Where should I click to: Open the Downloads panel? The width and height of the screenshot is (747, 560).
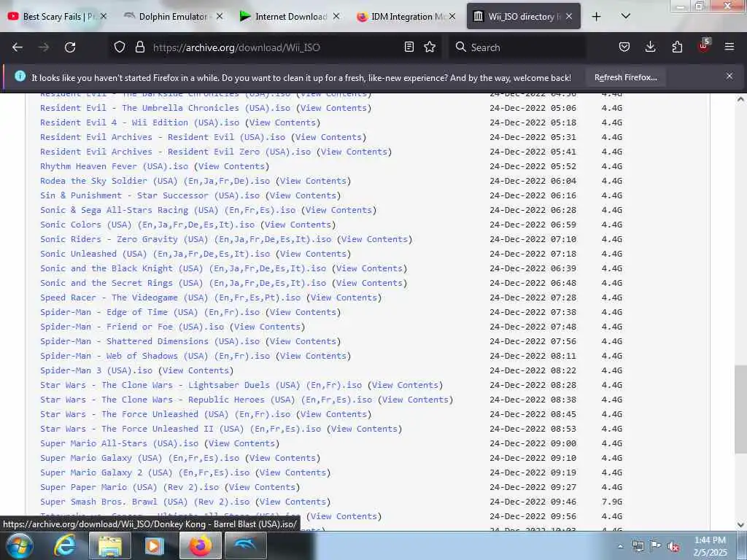click(x=650, y=47)
